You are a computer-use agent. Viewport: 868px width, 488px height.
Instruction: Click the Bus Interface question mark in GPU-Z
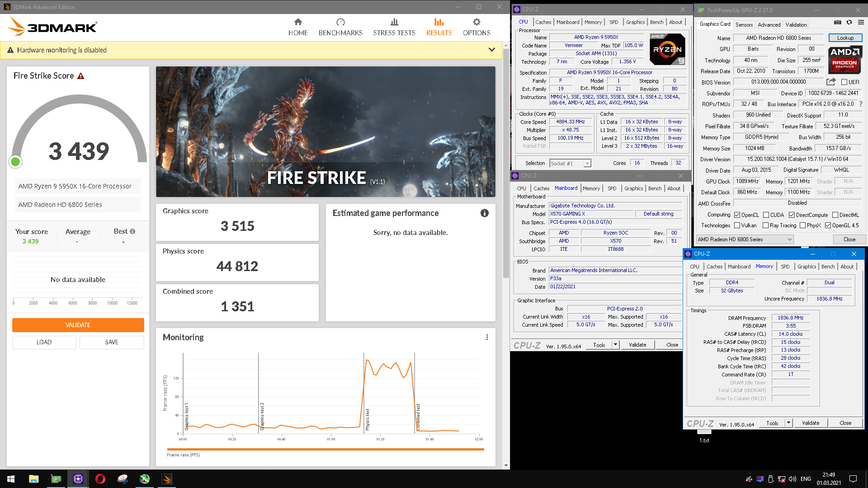tap(861, 104)
